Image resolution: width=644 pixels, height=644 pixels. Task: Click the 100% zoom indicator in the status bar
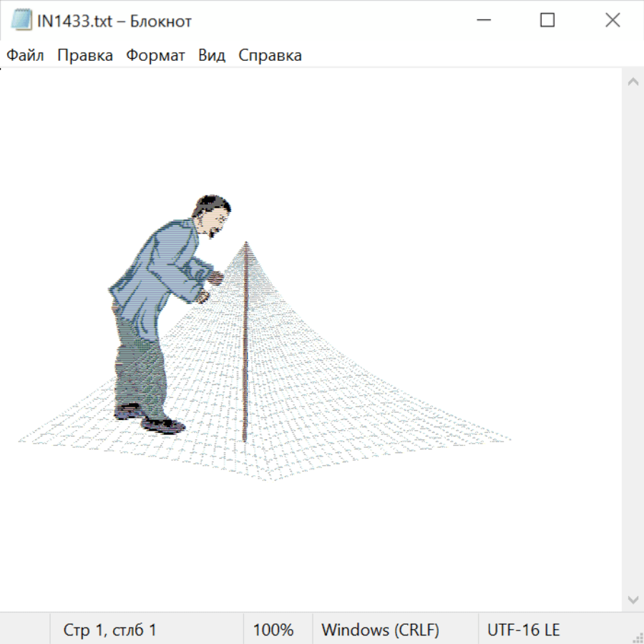tap(273, 630)
